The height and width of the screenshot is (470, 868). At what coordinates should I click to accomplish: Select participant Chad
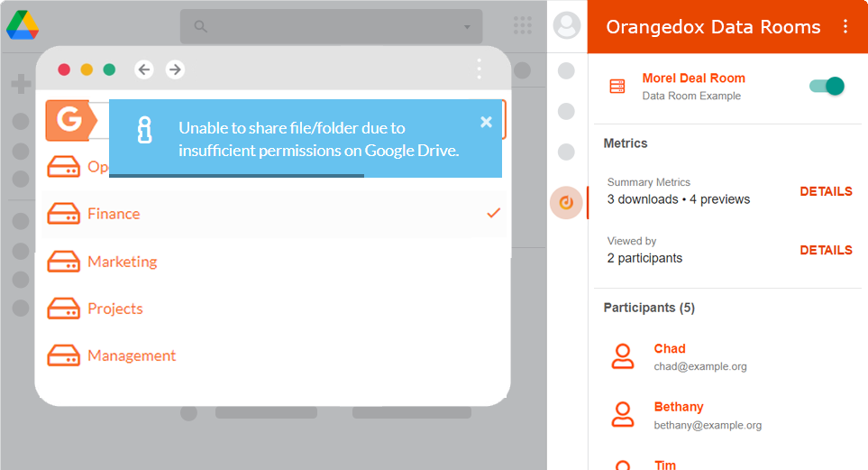670,348
